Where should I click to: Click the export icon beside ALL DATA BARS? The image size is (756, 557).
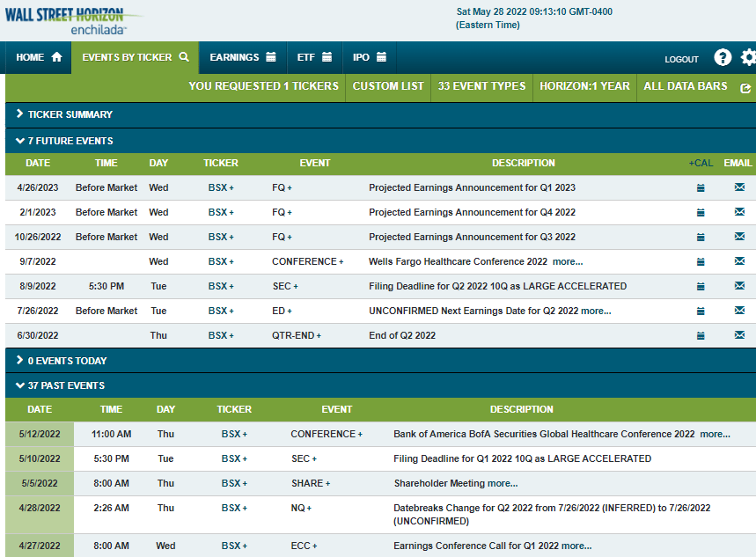pyautogui.click(x=746, y=88)
